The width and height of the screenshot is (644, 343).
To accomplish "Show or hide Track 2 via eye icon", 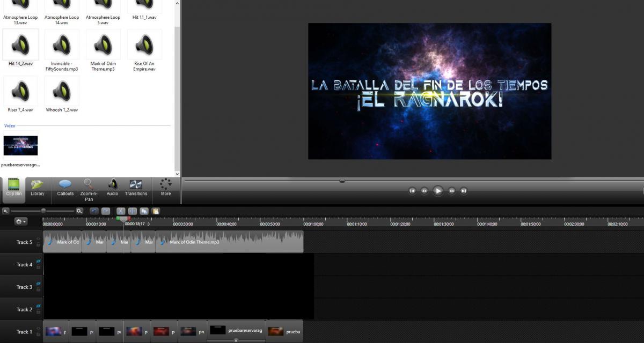I will [38, 306].
